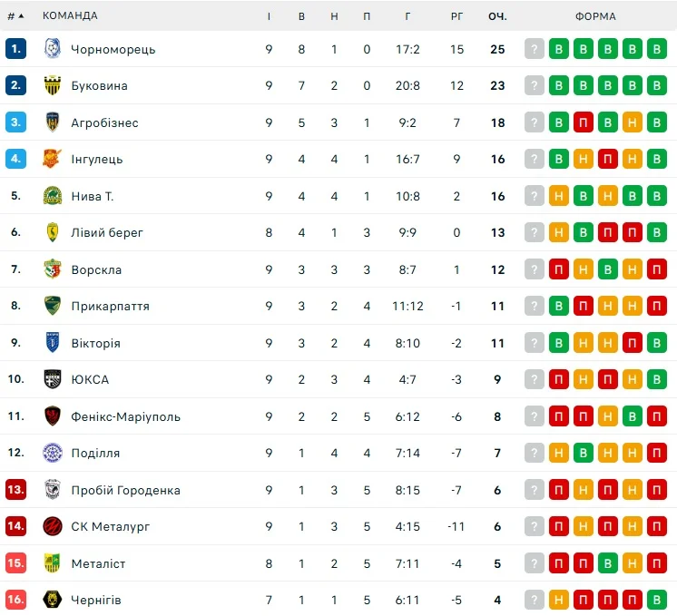Click the СК Металург club icon

[x=53, y=526]
